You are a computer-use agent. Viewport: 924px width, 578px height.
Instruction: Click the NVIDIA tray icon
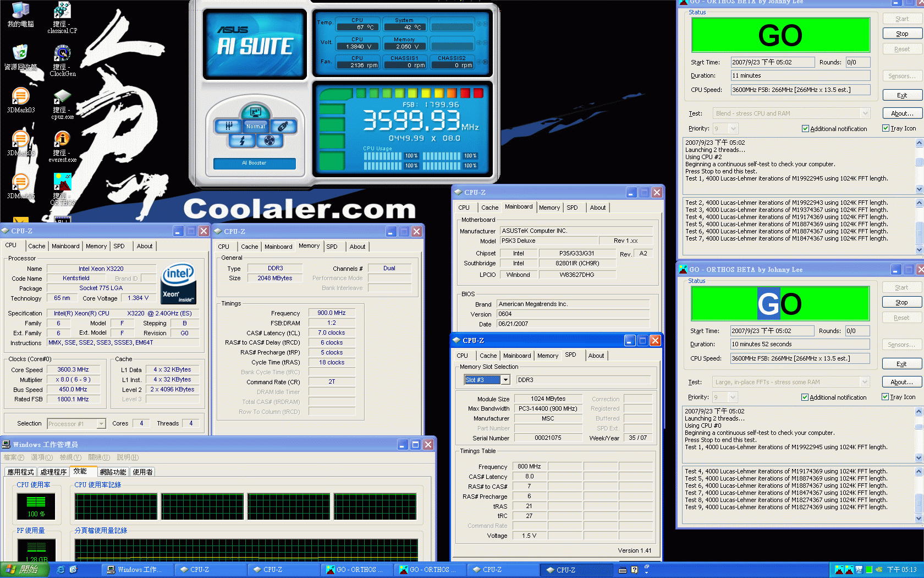(879, 570)
